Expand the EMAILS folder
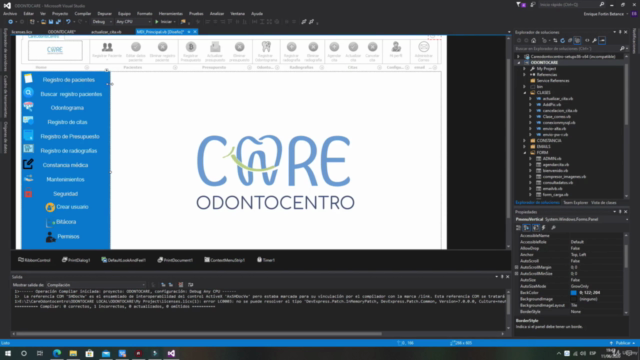Viewport: 640px width, 360px height. [x=524, y=147]
